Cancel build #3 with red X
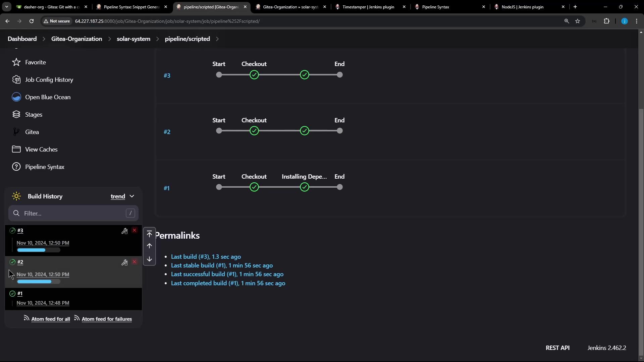The height and width of the screenshot is (362, 644). click(x=135, y=231)
